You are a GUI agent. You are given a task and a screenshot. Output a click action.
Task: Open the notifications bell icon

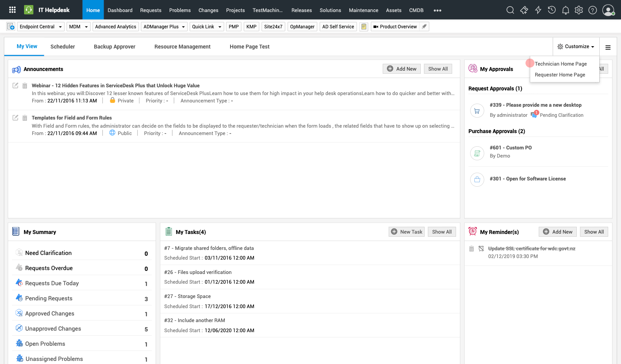point(565,10)
